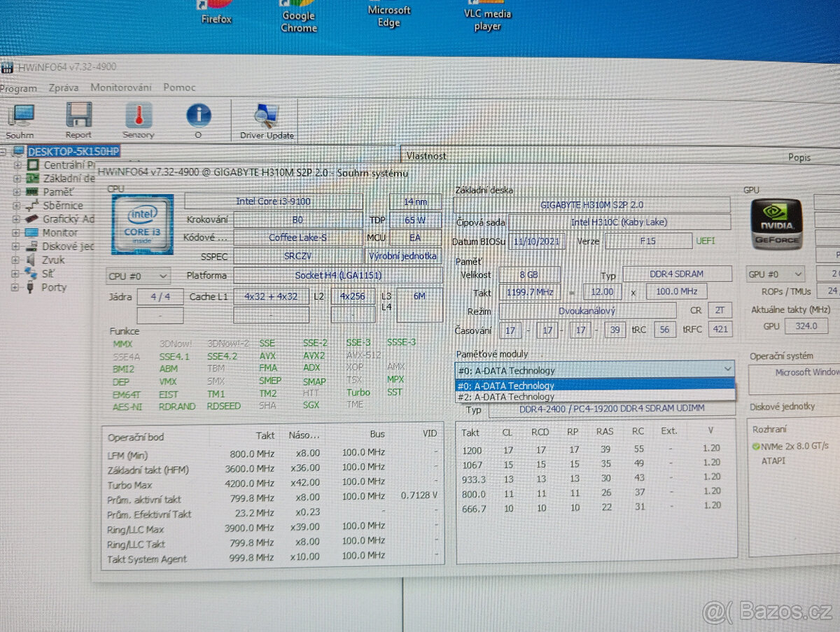Expand the Sběrnice tree node
Image resolution: width=840 pixels, height=632 pixels.
(17, 206)
